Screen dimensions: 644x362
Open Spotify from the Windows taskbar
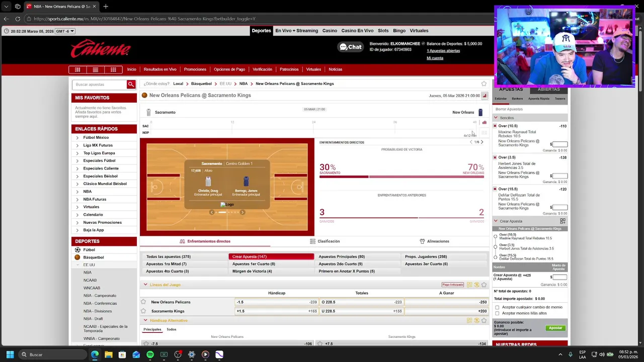pyautogui.click(x=150, y=354)
